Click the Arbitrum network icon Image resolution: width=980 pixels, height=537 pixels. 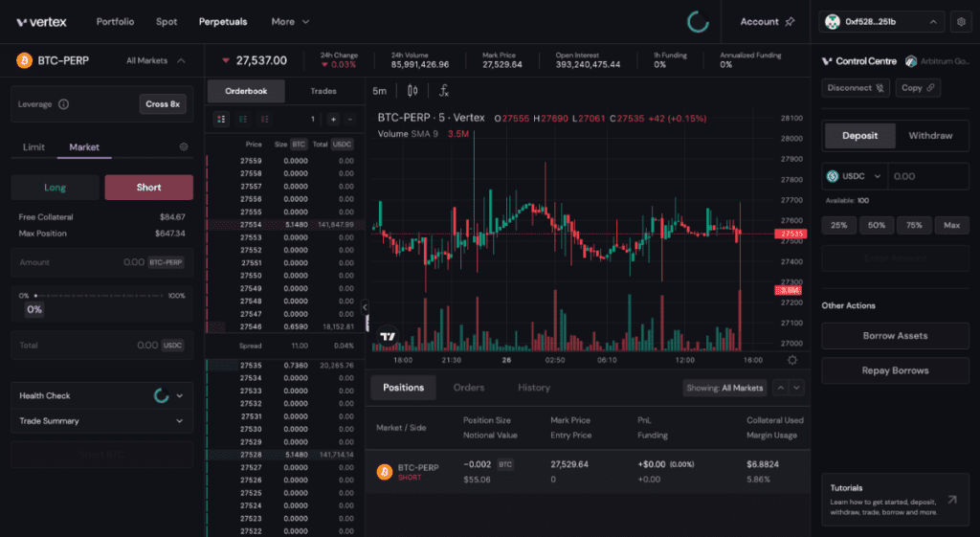coord(911,61)
